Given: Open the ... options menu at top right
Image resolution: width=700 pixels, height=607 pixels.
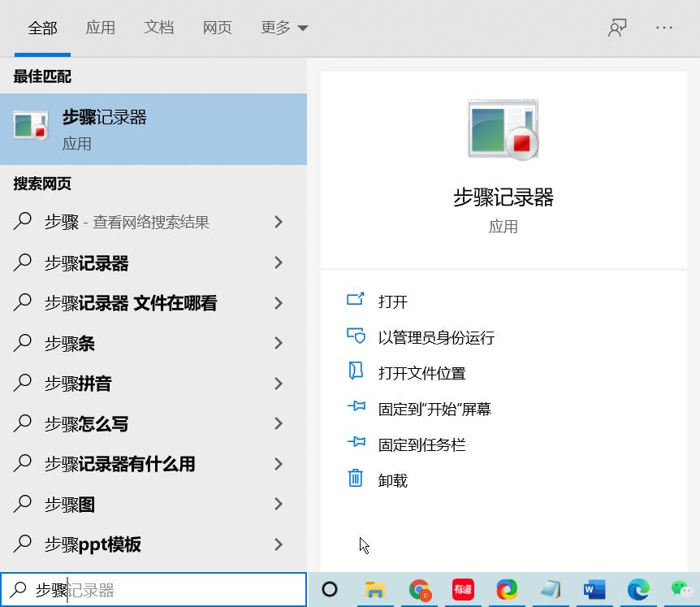Looking at the screenshot, I should click(664, 28).
